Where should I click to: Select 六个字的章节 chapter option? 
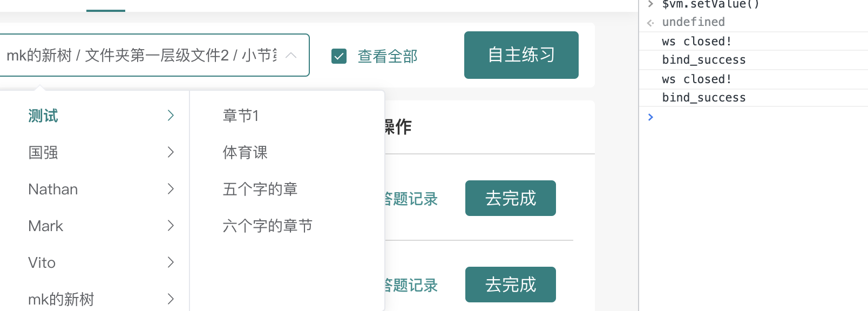(268, 226)
